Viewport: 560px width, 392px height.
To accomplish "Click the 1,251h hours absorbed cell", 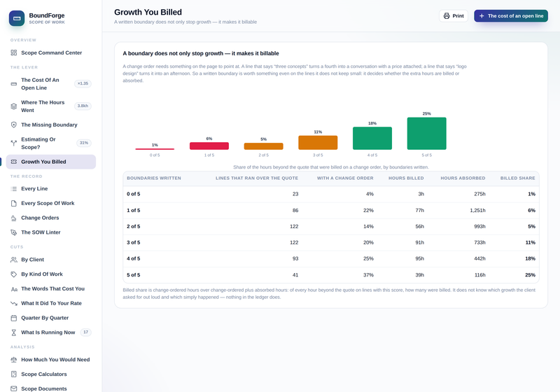I will pyautogui.click(x=477, y=211).
